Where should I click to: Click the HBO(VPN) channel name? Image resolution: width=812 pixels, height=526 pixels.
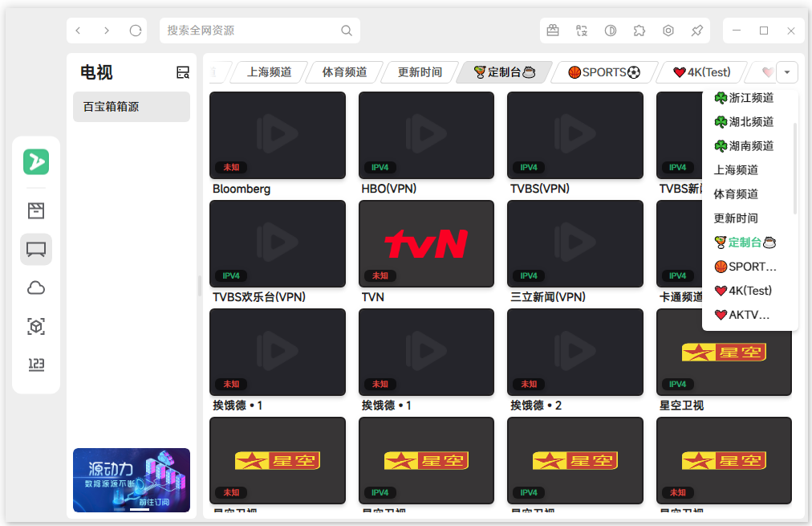pos(389,189)
